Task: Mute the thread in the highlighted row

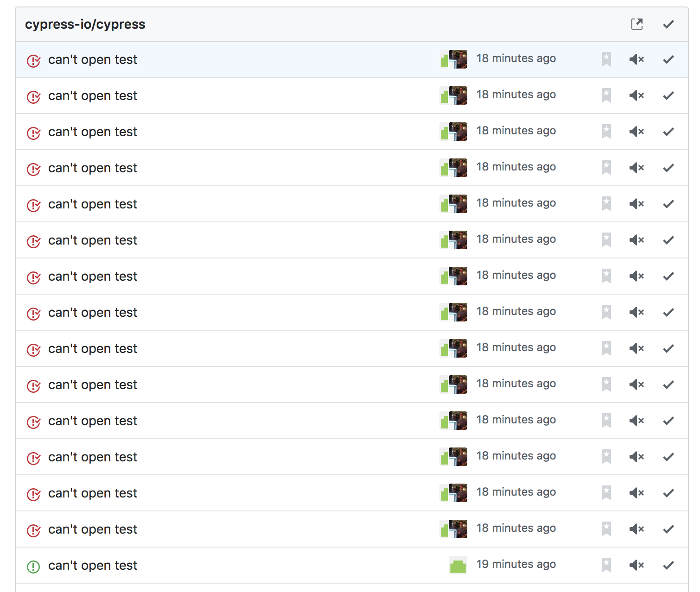Action: (x=637, y=59)
